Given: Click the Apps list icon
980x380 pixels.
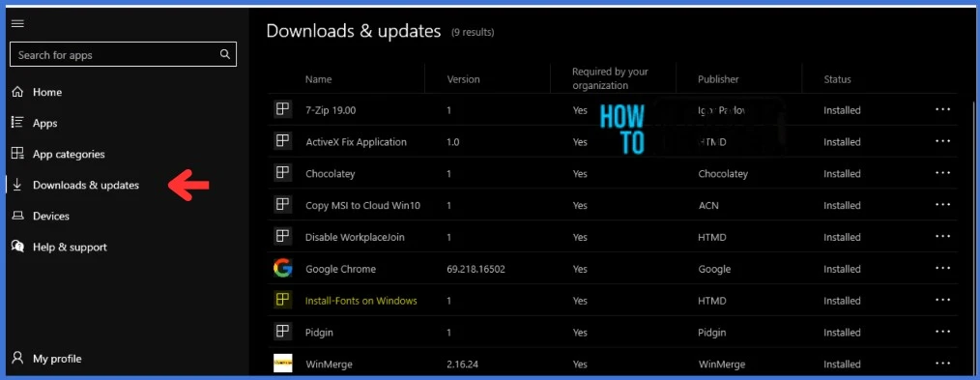Looking at the screenshot, I should pos(17,123).
